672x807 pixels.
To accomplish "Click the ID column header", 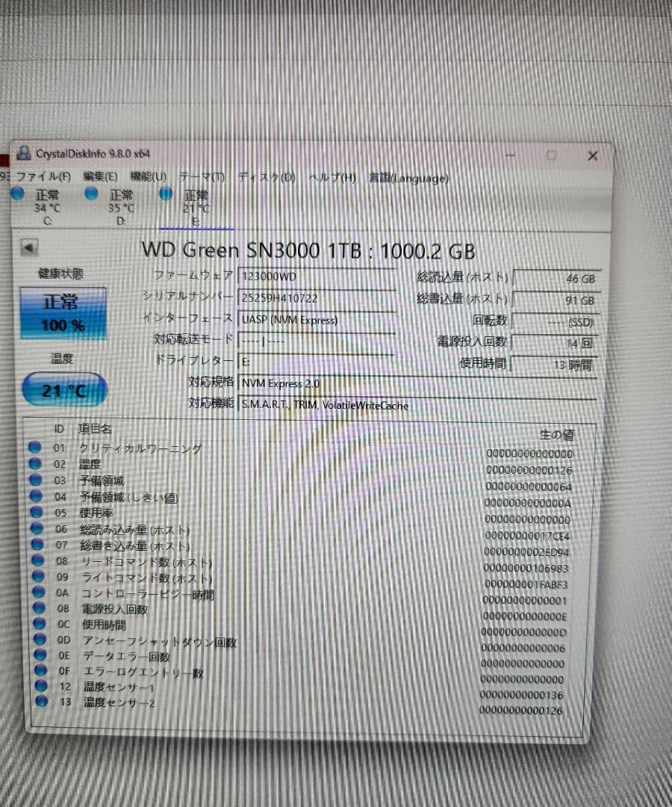I will [x=59, y=429].
